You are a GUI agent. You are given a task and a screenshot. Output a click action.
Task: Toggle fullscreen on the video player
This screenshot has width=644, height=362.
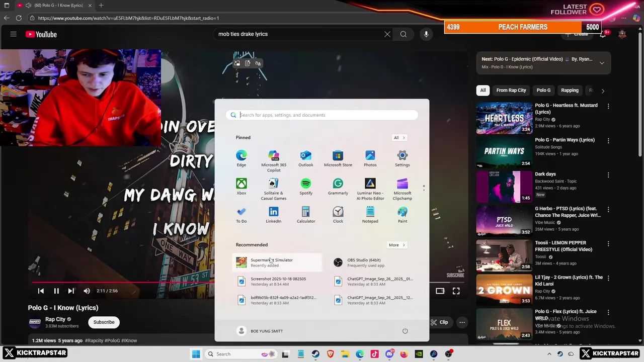456,291
